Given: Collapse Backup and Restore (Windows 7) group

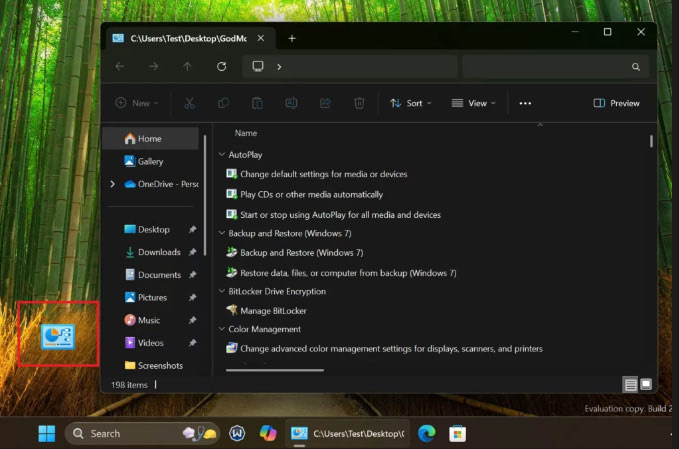Looking at the screenshot, I should click(x=222, y=233).
